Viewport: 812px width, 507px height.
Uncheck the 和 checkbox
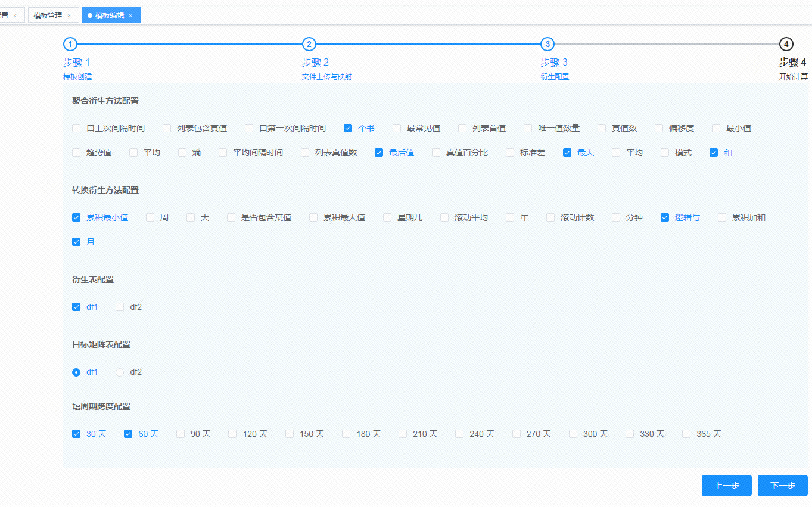714,153
